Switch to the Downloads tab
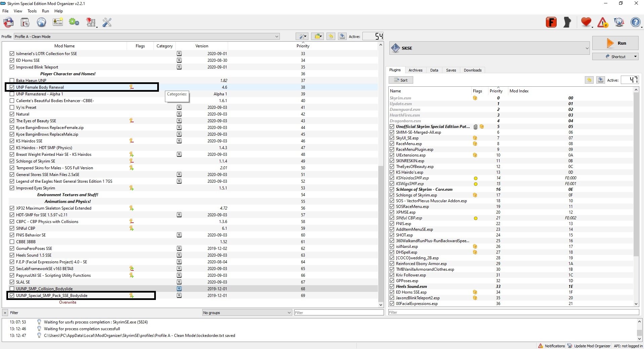Viewport: 644px width, 349px height. click(472, 70)
